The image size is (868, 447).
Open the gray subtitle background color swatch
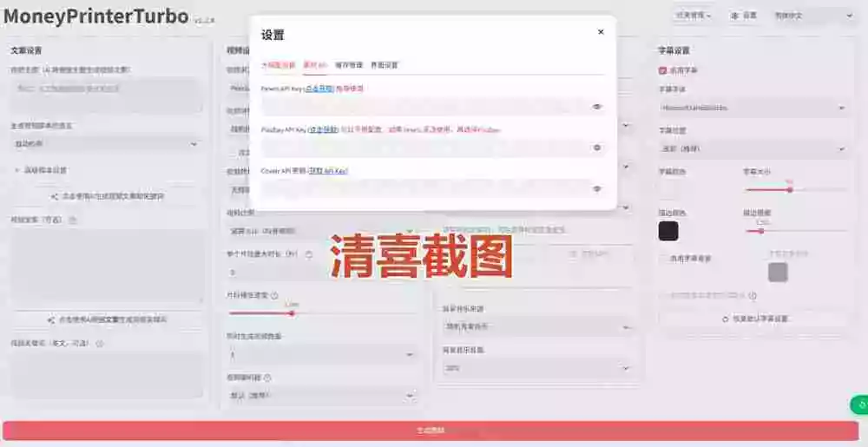coord(778,272)
